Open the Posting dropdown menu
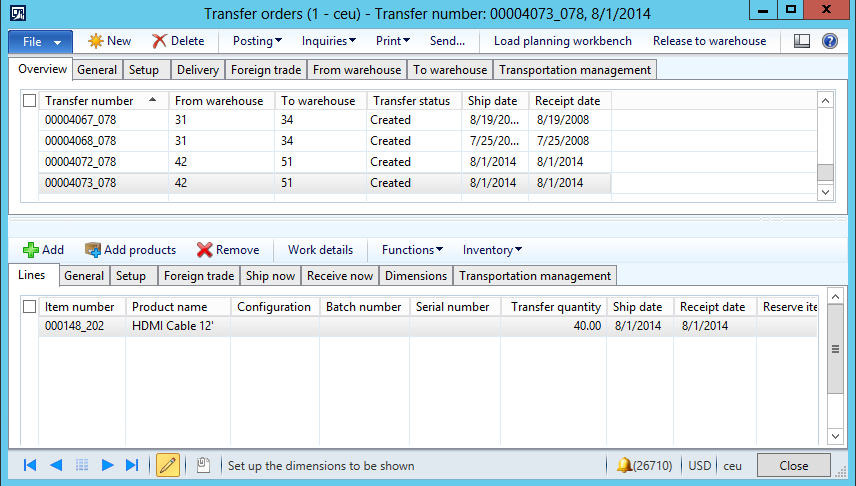This screenshot has height=486, width=856. click(x=257, y=41)
